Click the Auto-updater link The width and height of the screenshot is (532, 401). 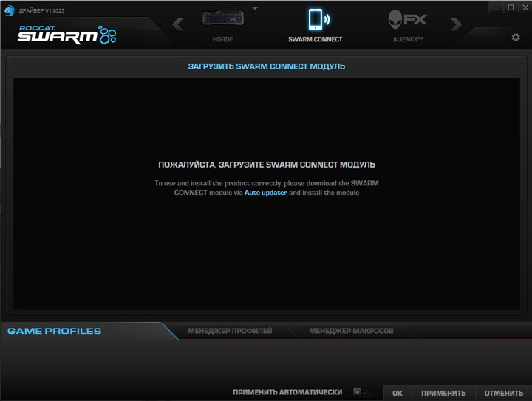pos(266,193)
